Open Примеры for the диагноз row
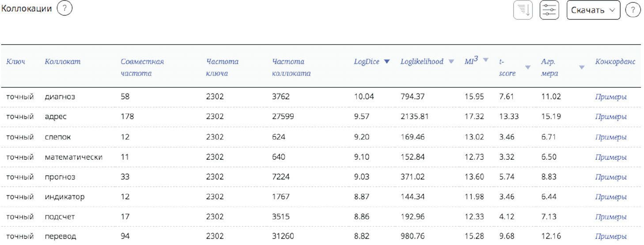 610,97
